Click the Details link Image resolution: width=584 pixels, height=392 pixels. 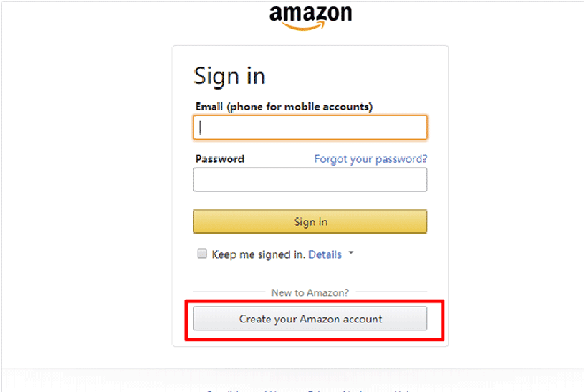point(325,254)
